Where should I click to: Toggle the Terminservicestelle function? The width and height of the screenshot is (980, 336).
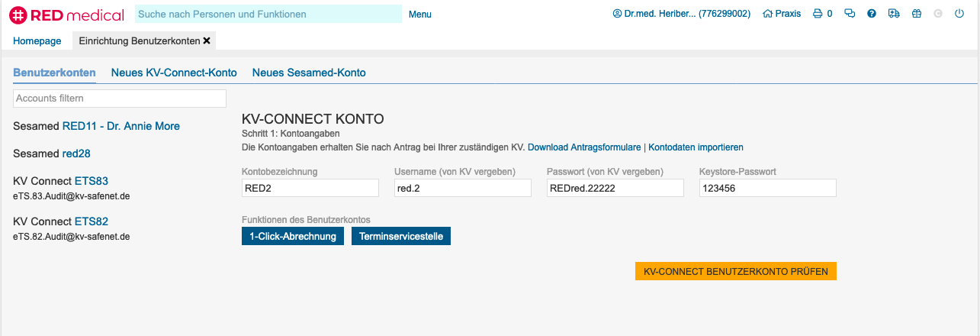(x=401, y=237)
